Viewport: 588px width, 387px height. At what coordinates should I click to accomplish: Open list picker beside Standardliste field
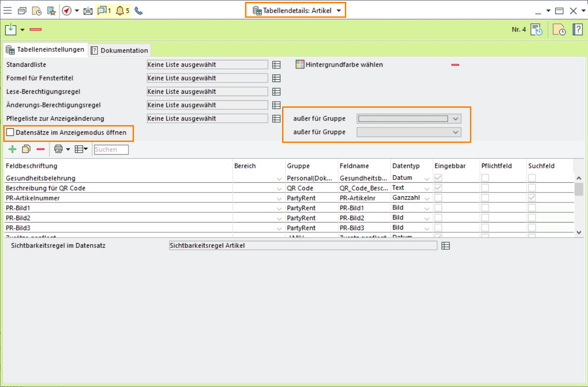pyautogui.click(x=276, y=65)
